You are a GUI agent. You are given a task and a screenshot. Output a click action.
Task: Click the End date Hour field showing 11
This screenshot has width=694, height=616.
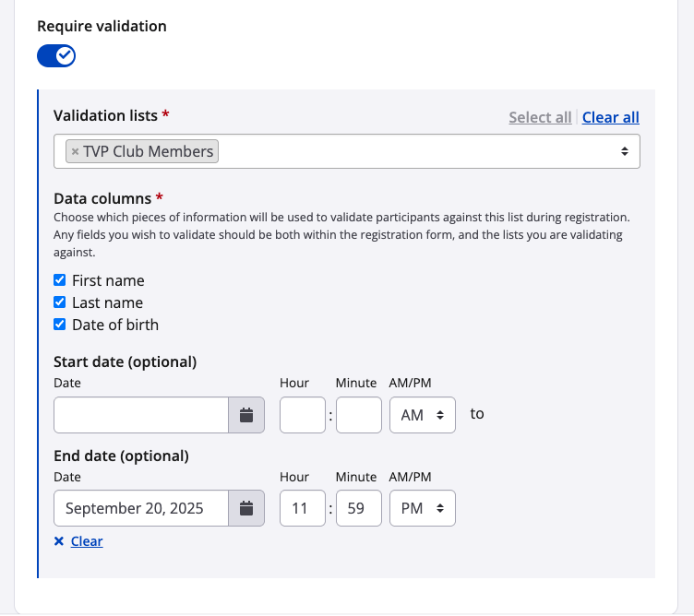coord(303,508)
